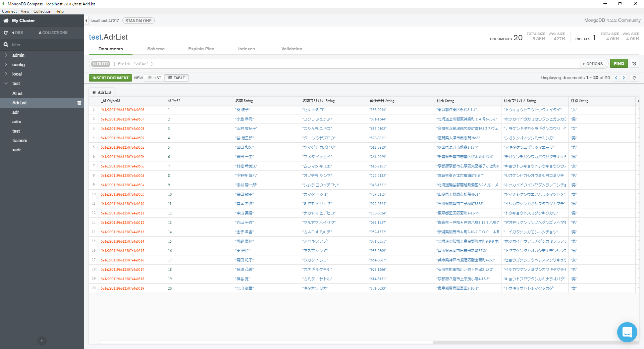Switch to TABLE view
Screen dimensions: 644x349
[x=176, y=78]
